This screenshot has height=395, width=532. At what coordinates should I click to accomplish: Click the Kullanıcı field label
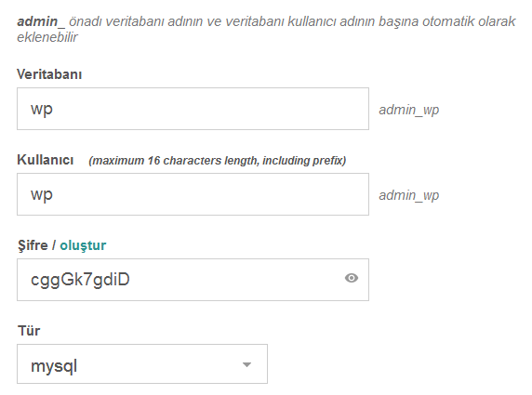[46, 160]
